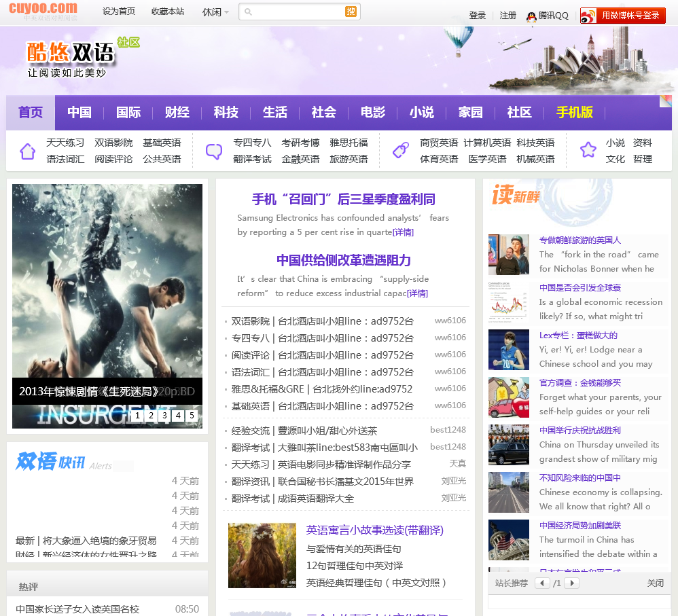Click the 注册 link
Viewport: 678px width, 616px height.
click(507, 16)
